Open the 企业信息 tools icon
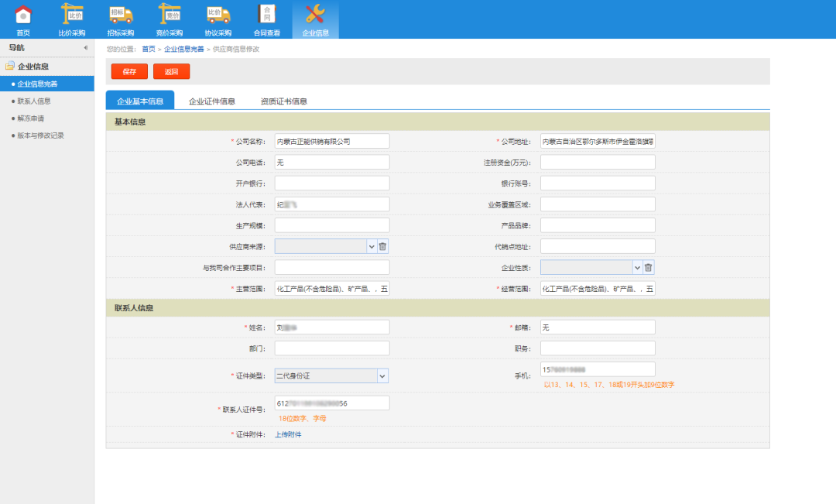836x504 pixels. pyautogui.click(x=315, y=15)
